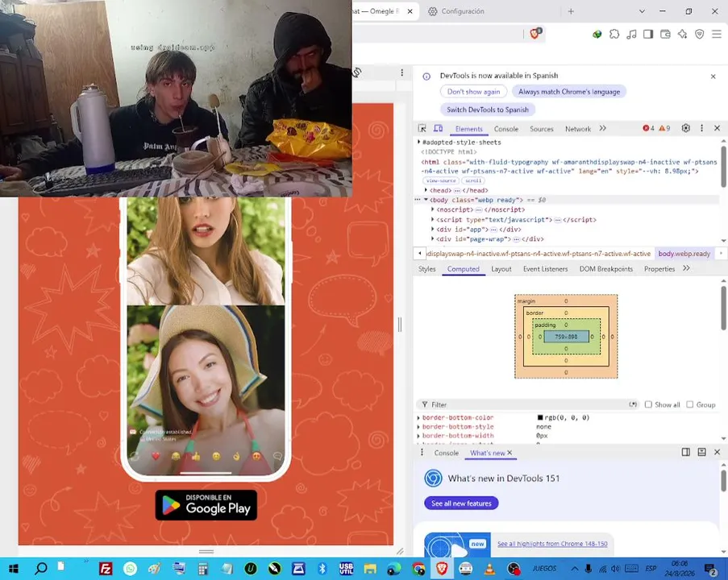Click the black rgb(0, 0, 0) color swatch

540,417
